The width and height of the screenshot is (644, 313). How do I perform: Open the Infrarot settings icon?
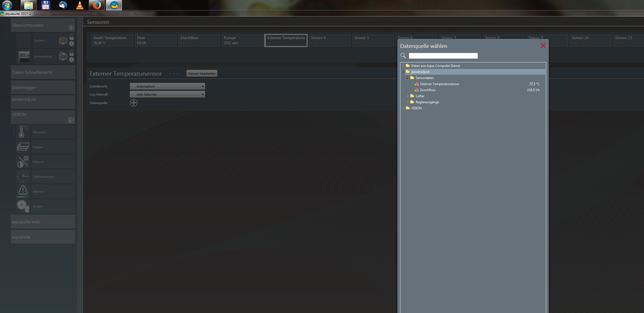pyautogui.click(x=23, y=162)
